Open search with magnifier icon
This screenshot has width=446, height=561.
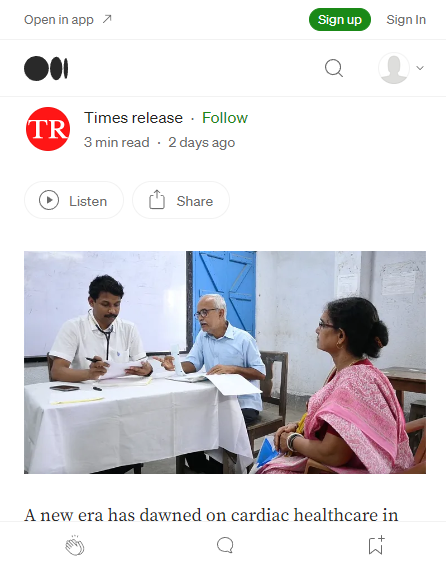(x=334, y=68)
